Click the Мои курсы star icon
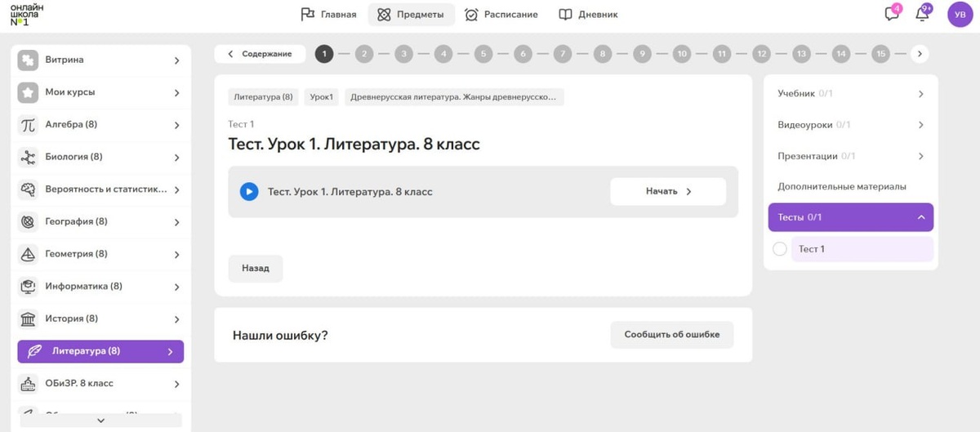The image size is (980, 432). point(29,92)
